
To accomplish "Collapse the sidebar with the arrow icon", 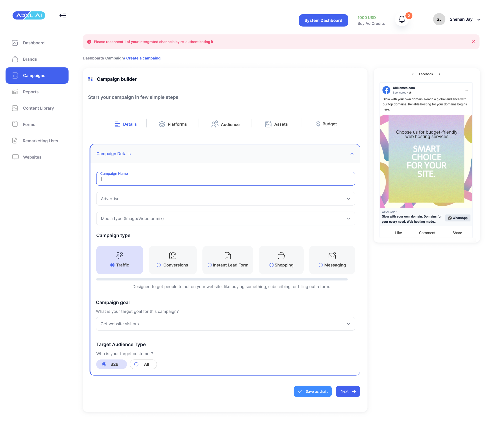I will [x=63, y=15].
